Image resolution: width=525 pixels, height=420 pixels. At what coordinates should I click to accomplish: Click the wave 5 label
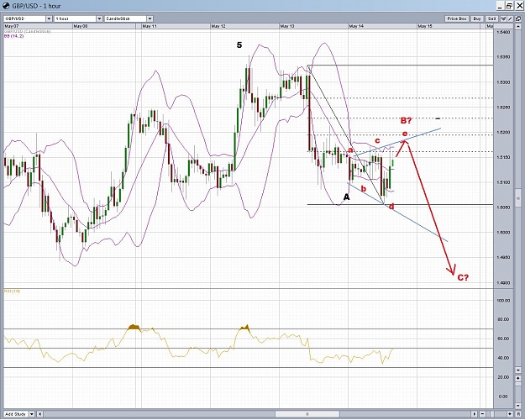(x=239, y=45)
